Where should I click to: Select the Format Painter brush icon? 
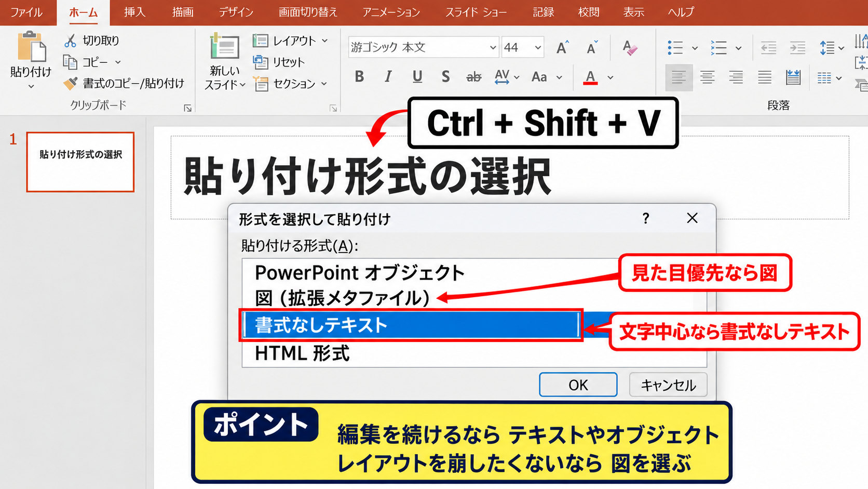pos(70,83)
